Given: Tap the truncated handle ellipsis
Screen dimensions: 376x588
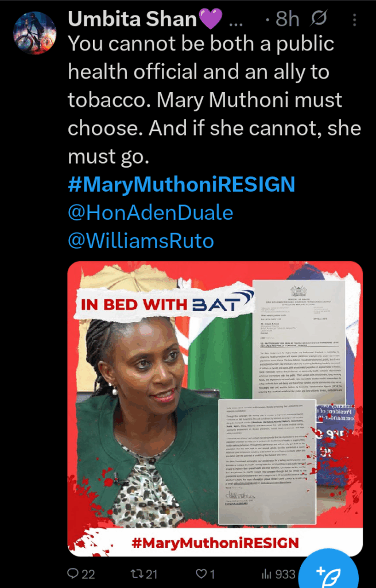Looking at the screenshot, I should pos(236,24).
